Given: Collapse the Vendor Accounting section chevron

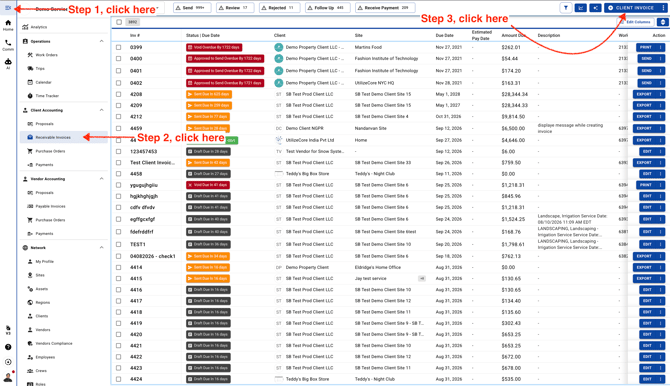Looking at the screenshot, I should click(101, 179).
